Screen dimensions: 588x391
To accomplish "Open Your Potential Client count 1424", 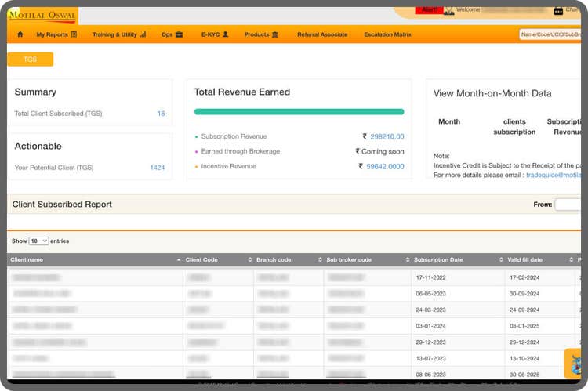I will [157, 168].
